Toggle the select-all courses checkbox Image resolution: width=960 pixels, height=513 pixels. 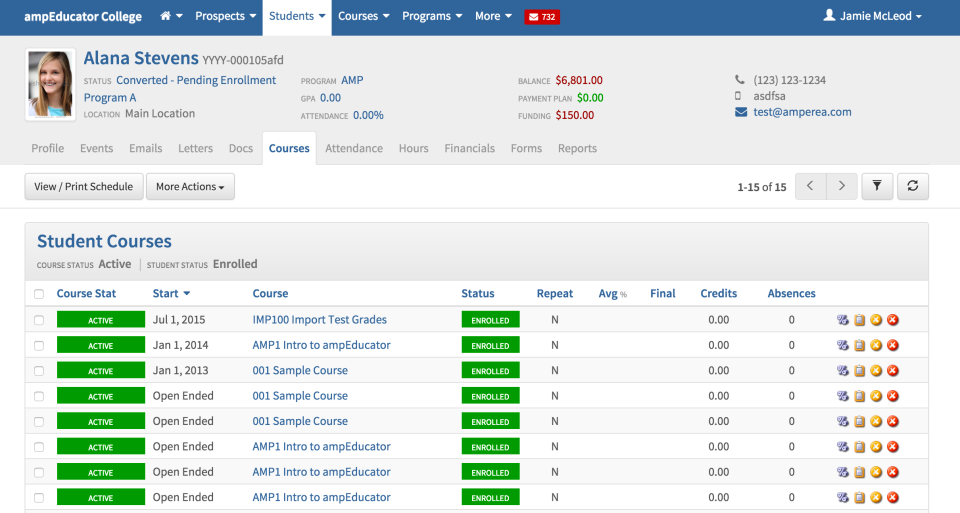coord(39,294)
